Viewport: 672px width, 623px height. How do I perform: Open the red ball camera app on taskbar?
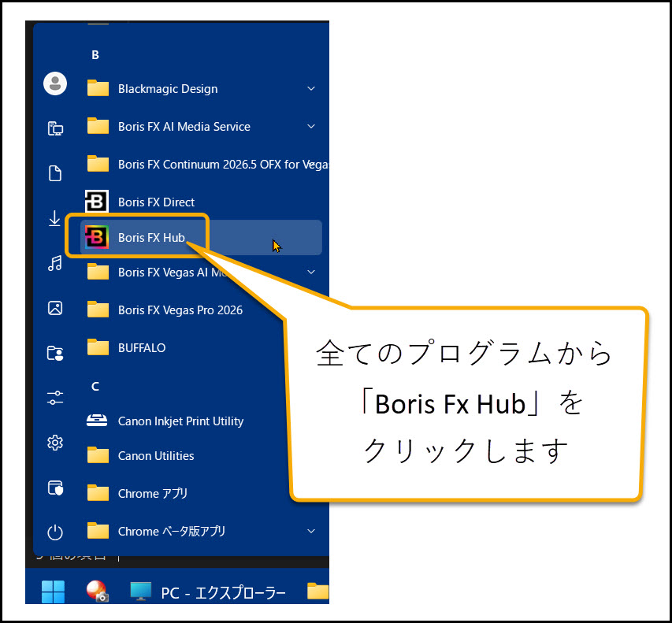(x=97, y=591)
